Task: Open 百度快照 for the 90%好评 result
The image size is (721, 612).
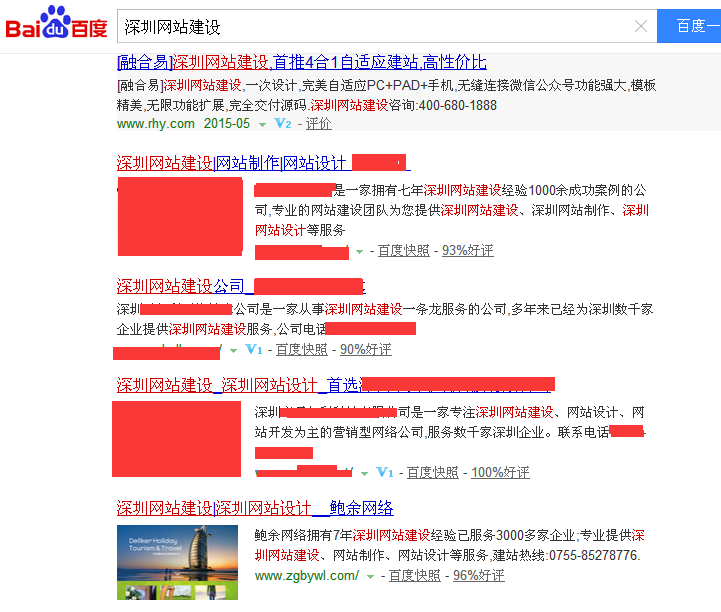Action: [x=302, y=349]
